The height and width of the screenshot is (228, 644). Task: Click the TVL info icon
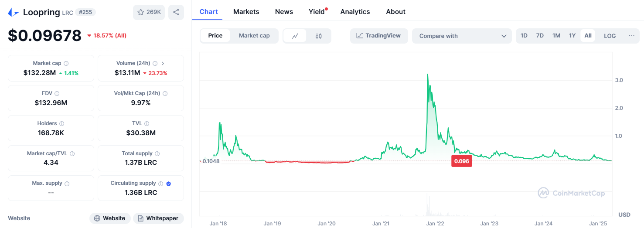point(147,124)
